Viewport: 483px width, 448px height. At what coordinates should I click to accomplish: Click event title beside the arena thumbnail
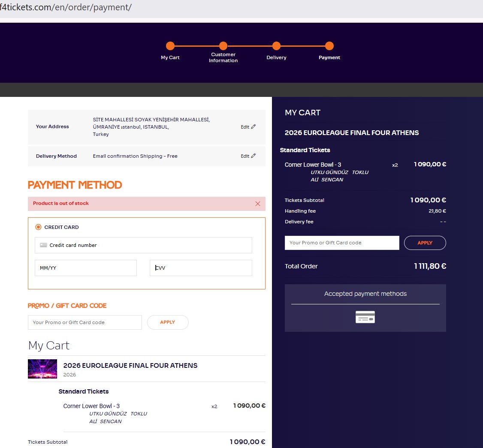(130, 366)
